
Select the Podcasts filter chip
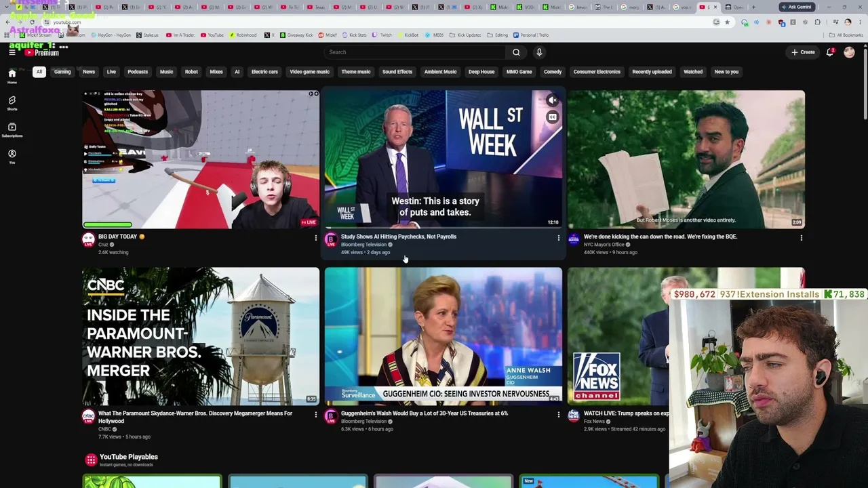138,72
